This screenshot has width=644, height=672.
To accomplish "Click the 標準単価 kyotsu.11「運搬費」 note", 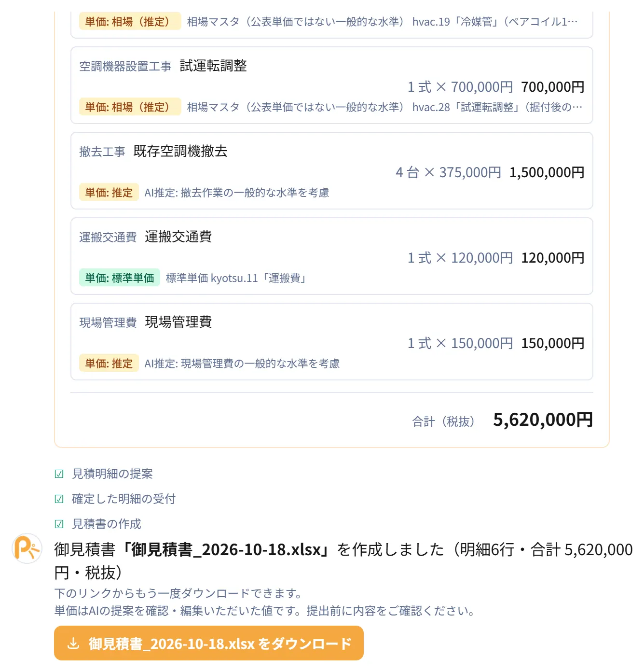I will [237, 278].
